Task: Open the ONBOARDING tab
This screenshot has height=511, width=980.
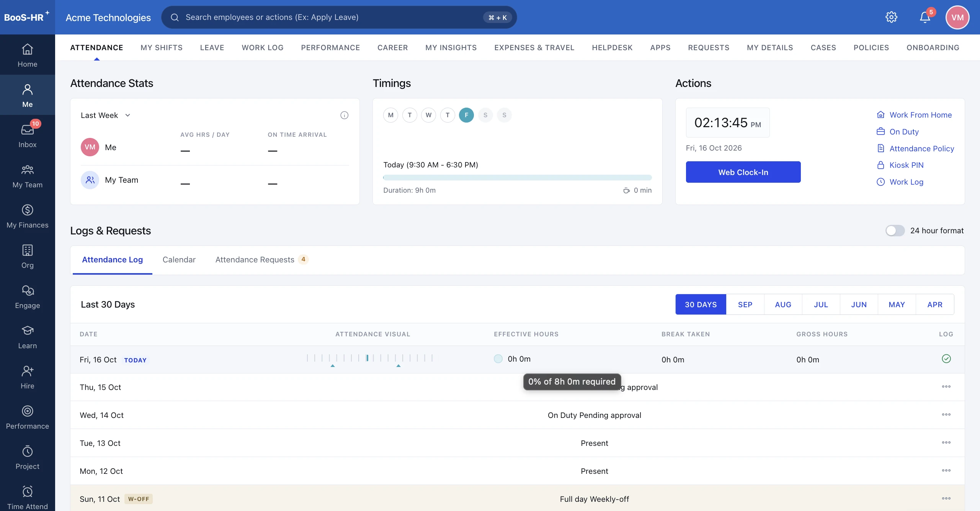Action: tap(933, 47)
